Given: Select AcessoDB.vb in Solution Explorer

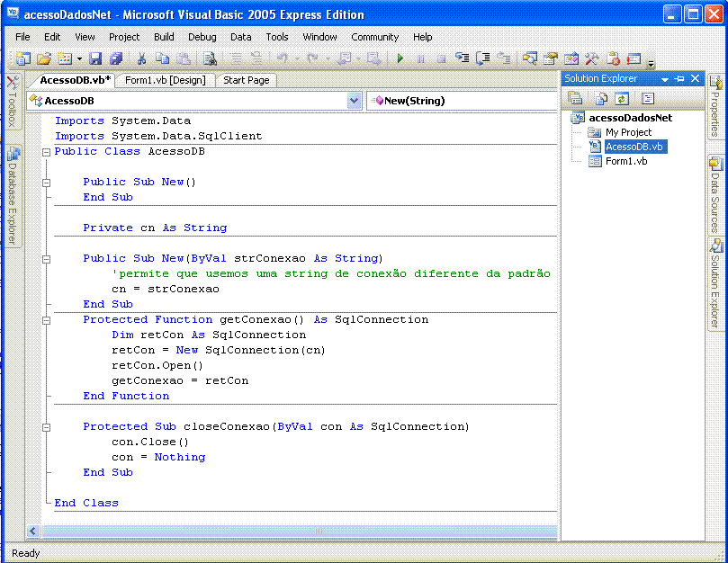Looking at the screenshot, I should (x=634, y=147).
